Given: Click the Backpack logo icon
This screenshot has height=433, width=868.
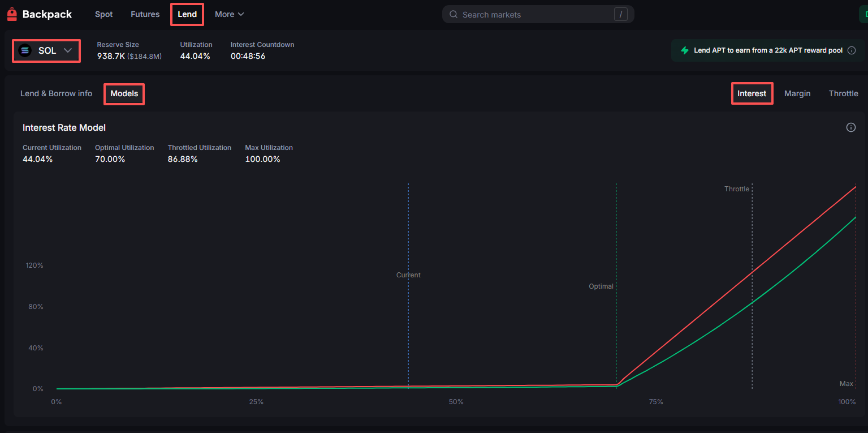Looking at the screenshot, I should (x=12, y=14).
